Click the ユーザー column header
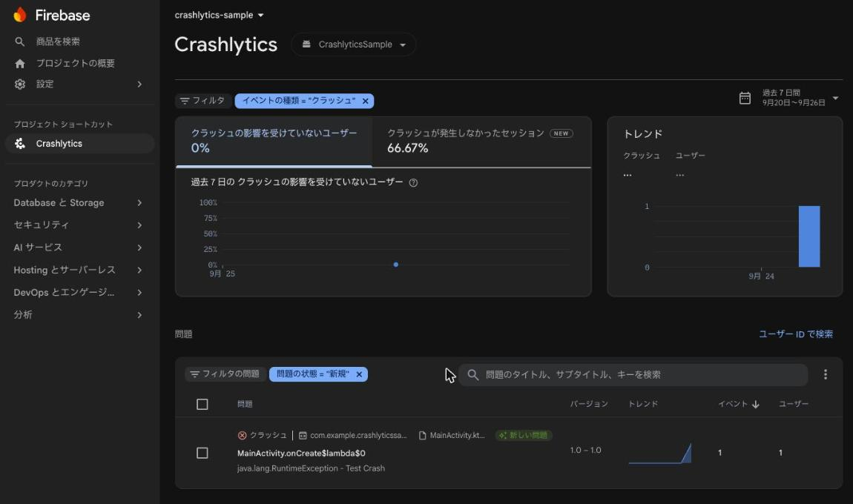 point(794,404)
